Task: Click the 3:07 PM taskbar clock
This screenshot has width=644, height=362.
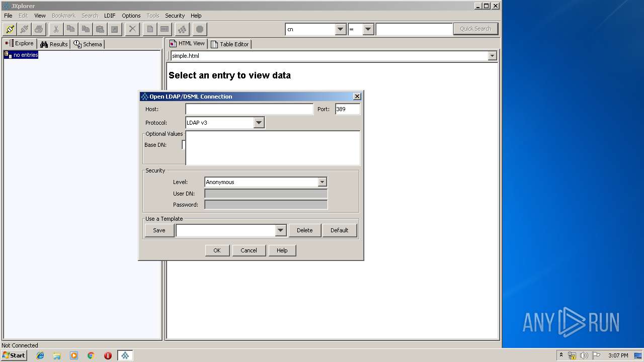Action: [x=618, y=355]
